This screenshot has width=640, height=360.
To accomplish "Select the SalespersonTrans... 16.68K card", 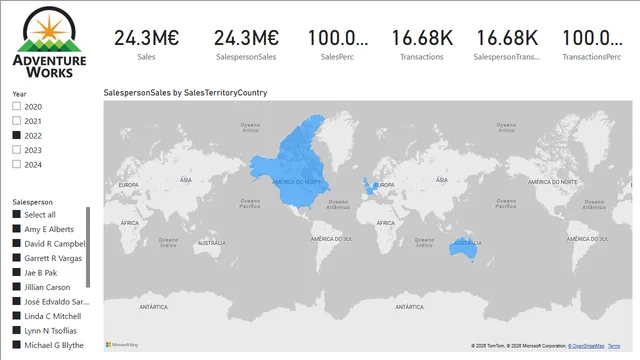I will click(507, 44).
